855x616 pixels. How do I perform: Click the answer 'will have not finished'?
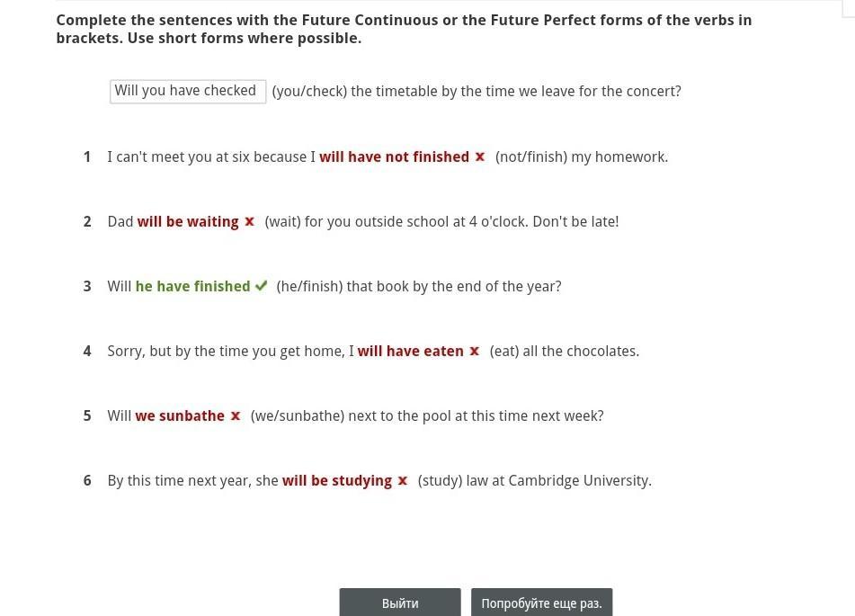coord(394,156)
